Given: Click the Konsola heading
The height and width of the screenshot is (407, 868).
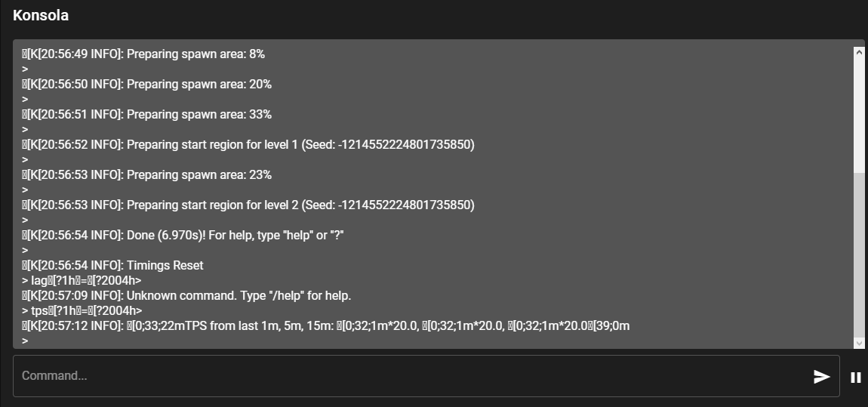Looking at the screenshot, I should click(x=41, y=15).
